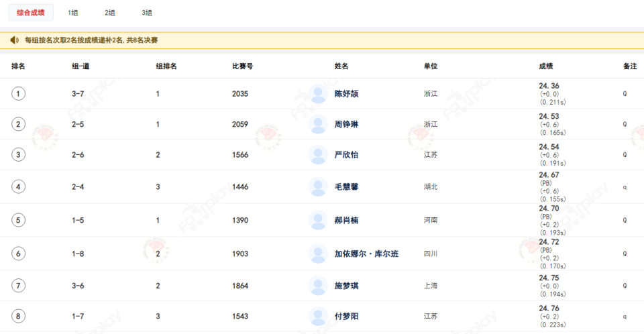Click rank circle number 1
The width and height of the screenshot is (644, 334).
pyautogui.click(x=19, y=94)
